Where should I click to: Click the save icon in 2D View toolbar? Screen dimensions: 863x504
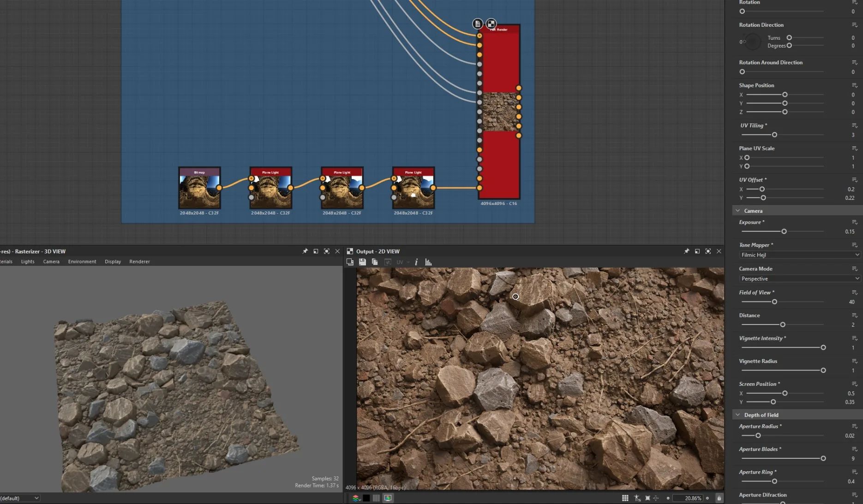(362, 262)
